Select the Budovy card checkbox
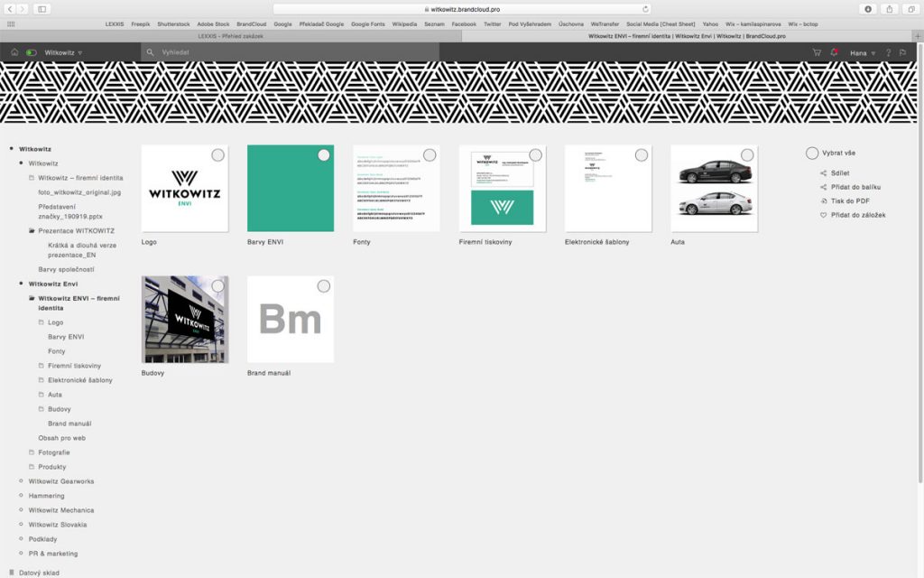The image size is (924, 578). (x=218, y=286)
